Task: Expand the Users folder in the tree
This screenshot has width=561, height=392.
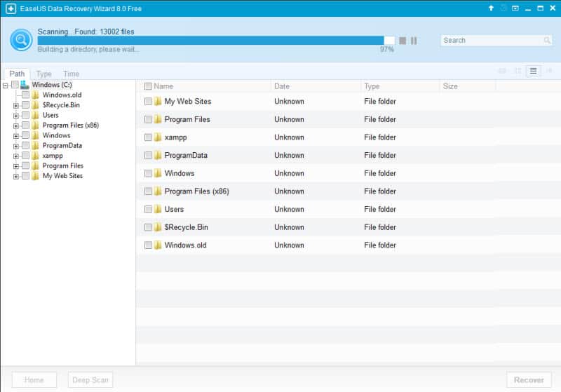Action: (x=15, y=116)
